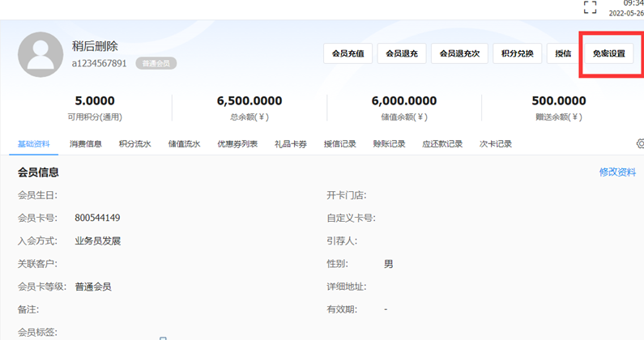Click the fullscreen icon at top right
Screen dimensions: 644x340
tap(590, 6)
